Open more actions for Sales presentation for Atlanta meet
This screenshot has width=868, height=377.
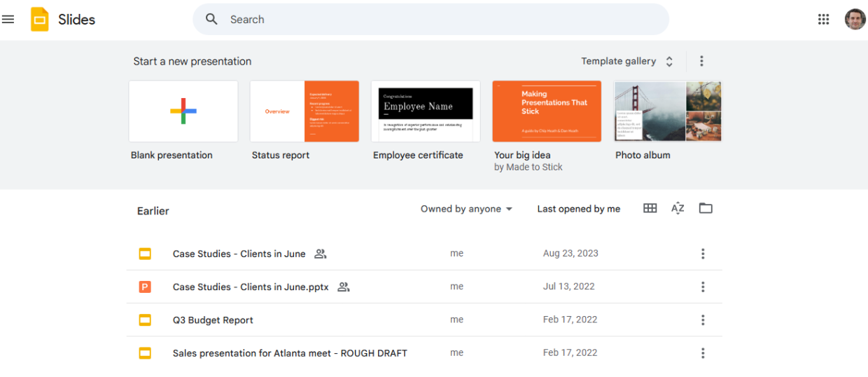(703, 353)
